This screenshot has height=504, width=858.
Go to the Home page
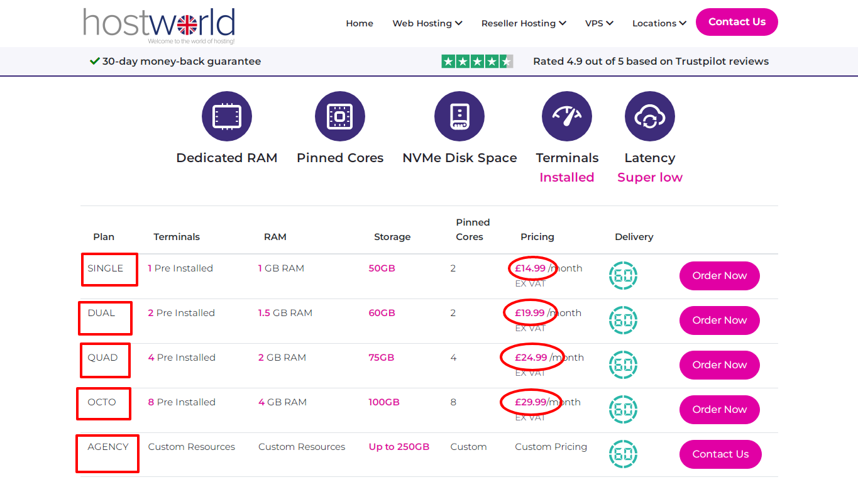[360, 23]
